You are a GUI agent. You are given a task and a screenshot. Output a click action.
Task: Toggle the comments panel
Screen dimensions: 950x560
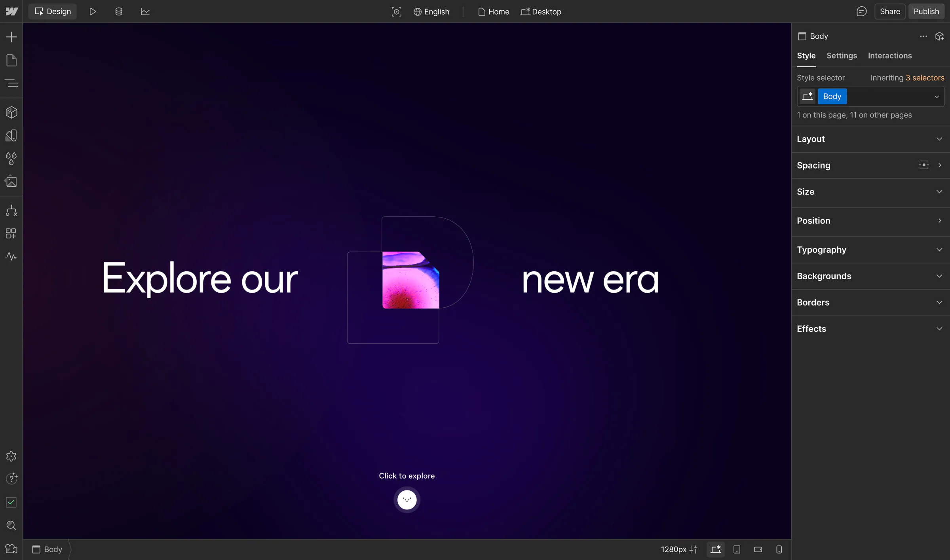click(x=862, y=11)
